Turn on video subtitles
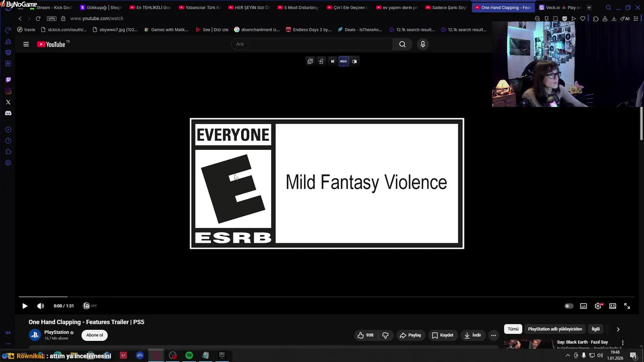 (x=584, y=306)
